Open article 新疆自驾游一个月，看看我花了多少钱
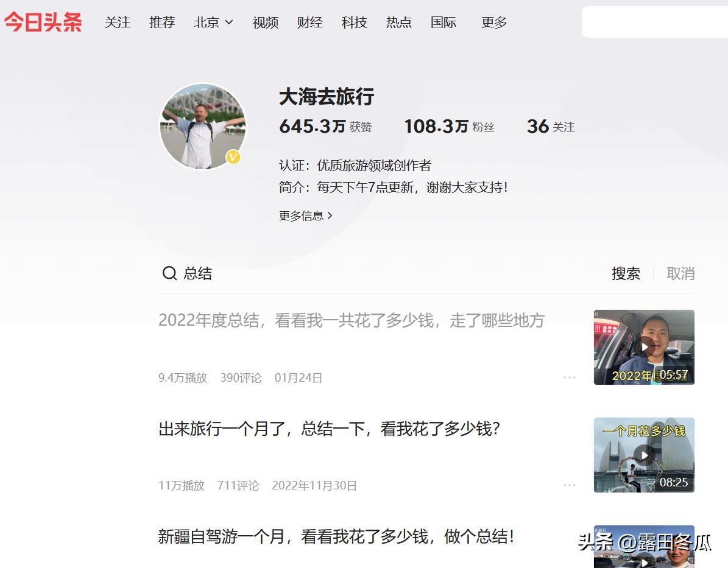Screen dimensions: 728x568 coord(336,536)
